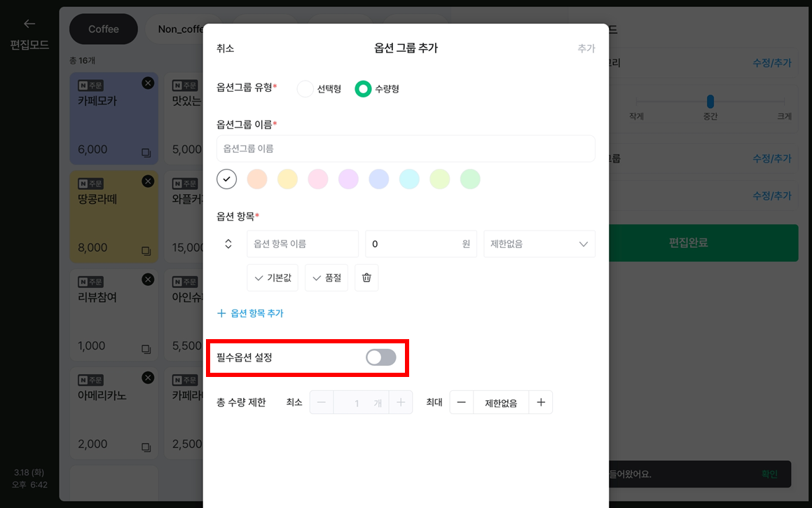812x508 pixels.
Task: Select the 선택형 radio option
Action: click(x=305, y=89)
